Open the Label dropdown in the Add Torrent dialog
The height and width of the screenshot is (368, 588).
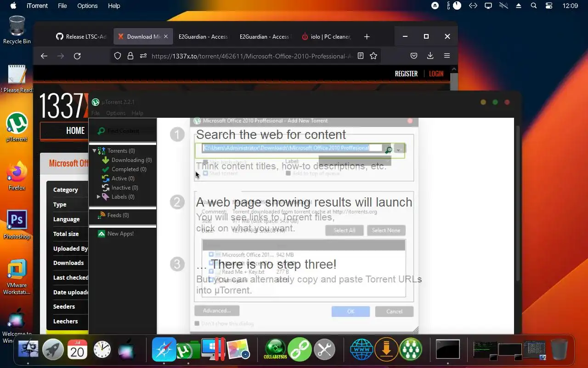coord(355,161)
